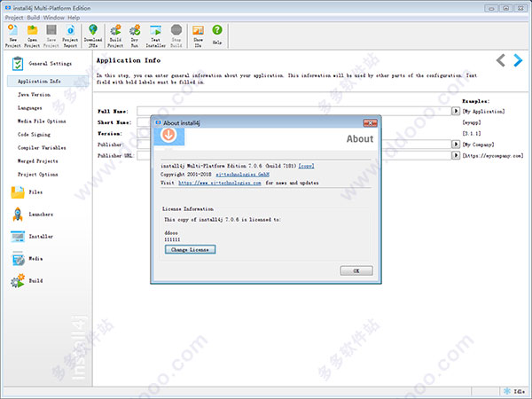Image resolution: width=532 pixels, height=399 pixels.
Task: Open a project with Open Project icon
Action: (x=32, y=35)
